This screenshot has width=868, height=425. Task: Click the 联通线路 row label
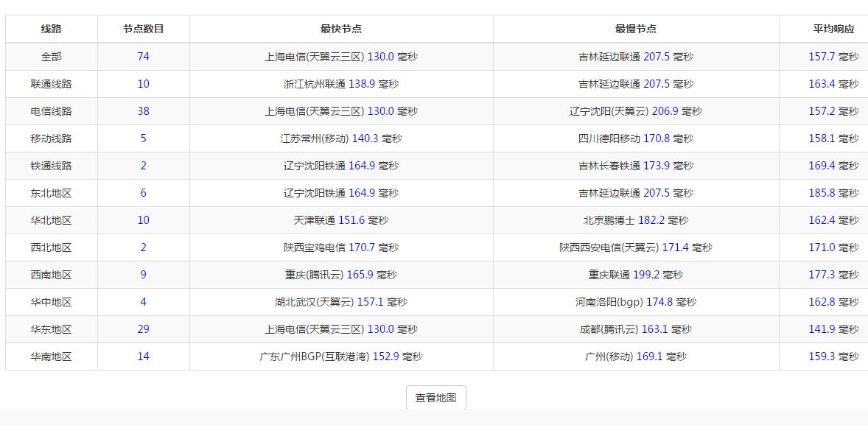52,84
